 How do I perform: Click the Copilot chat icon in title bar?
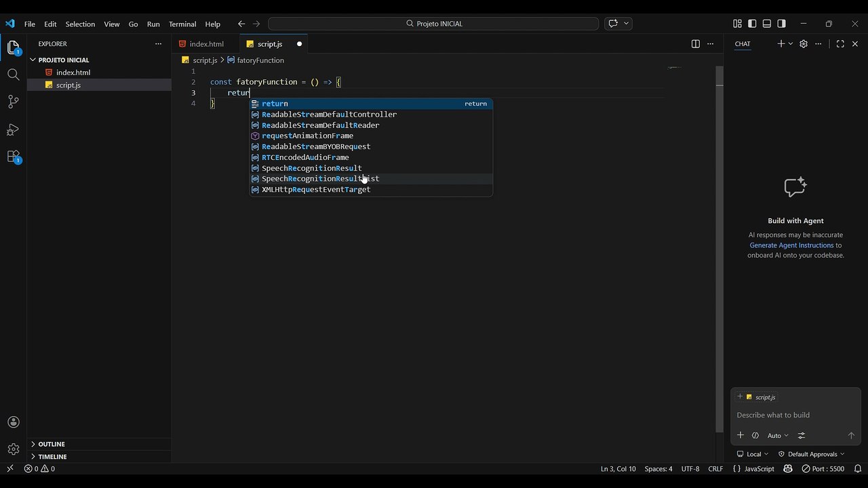click(613, 24)
